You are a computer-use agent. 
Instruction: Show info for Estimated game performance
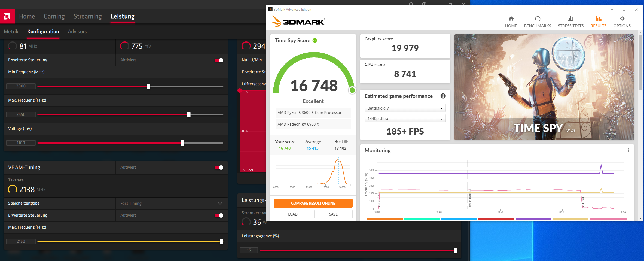point(443,96)
